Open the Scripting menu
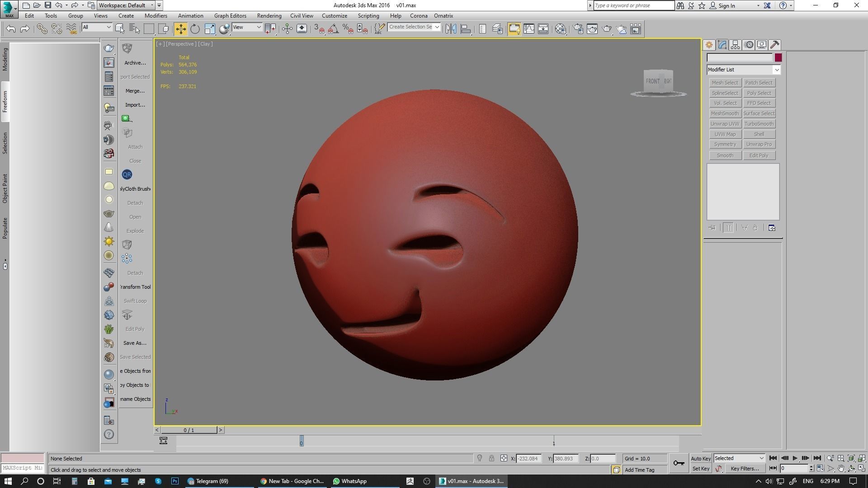Screen dimensions: 868x488 click(368, 16)
